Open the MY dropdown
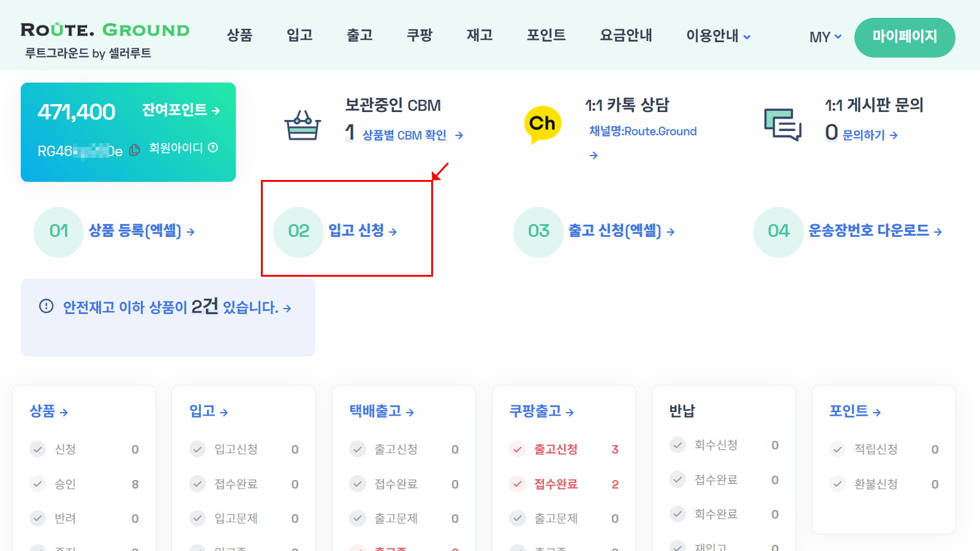Screen dimensions: 980x551 tap(824, 37)
